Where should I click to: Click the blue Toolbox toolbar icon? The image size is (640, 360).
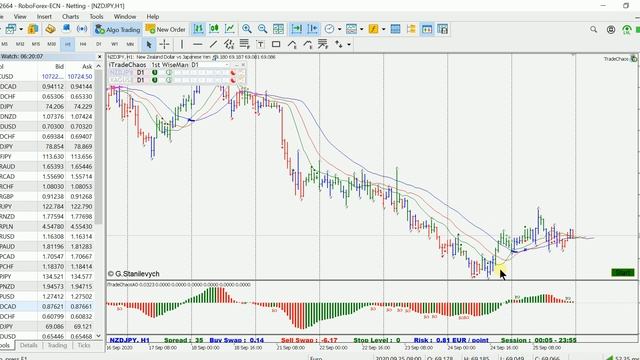(x=66, y=29)
